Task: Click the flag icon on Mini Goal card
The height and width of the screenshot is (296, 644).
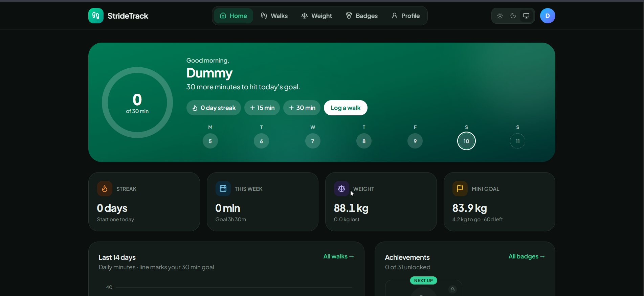Action: point(460,189)
